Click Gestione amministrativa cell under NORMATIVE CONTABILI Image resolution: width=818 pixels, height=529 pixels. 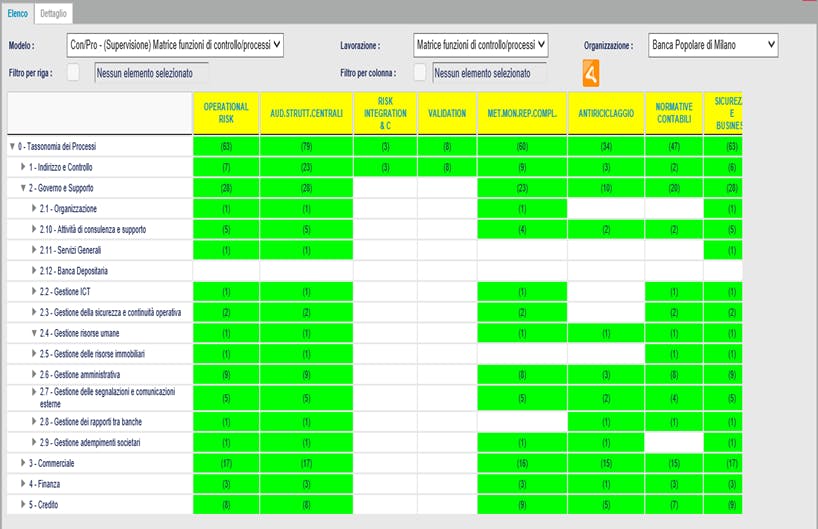coord(674,375)
